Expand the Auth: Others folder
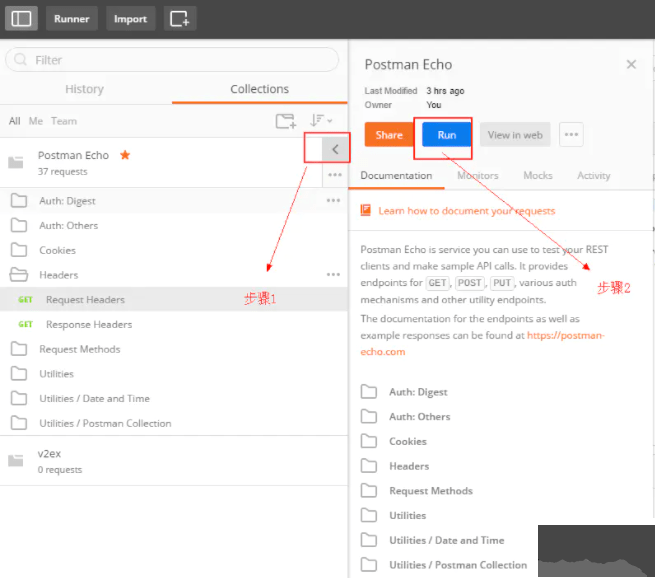The width and height of the screenshot is (655, 578). (x=68, y=226)
